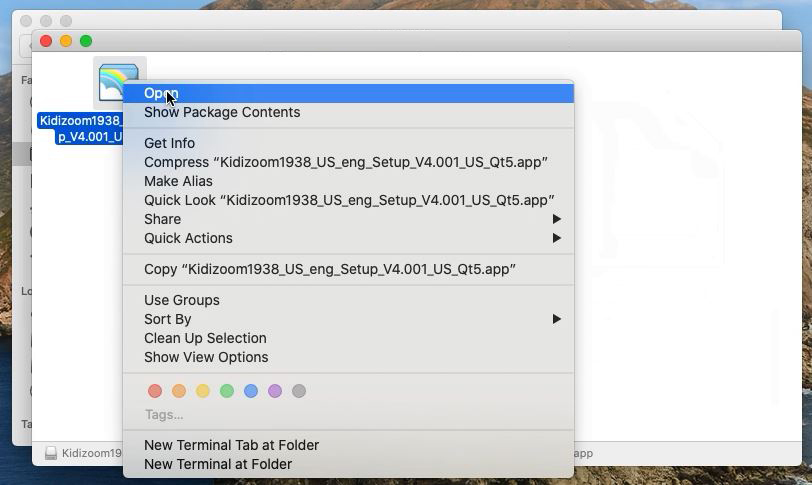Compress the Kidizoom setup app
This screenshot has height=485, width=812.
345,162
